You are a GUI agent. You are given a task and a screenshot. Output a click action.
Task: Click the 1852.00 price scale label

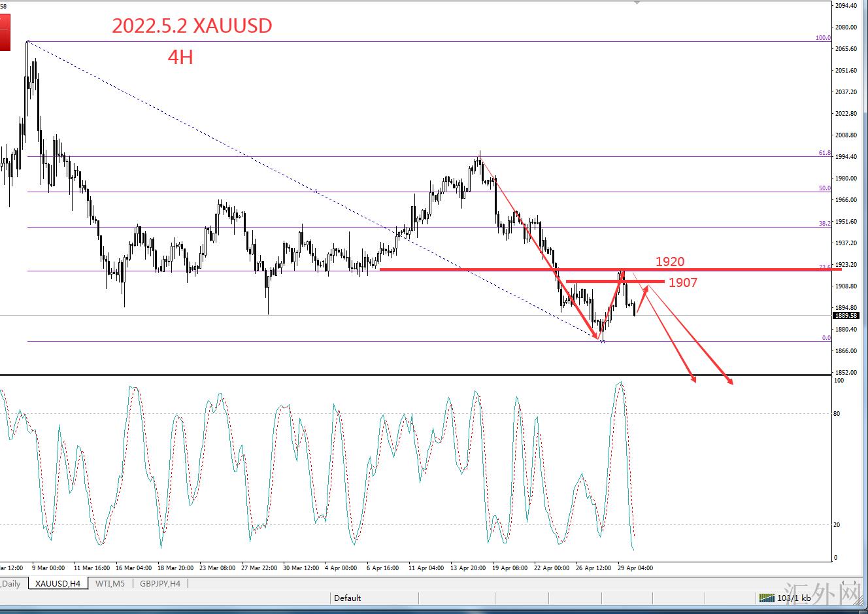click(x=846, y=373)
